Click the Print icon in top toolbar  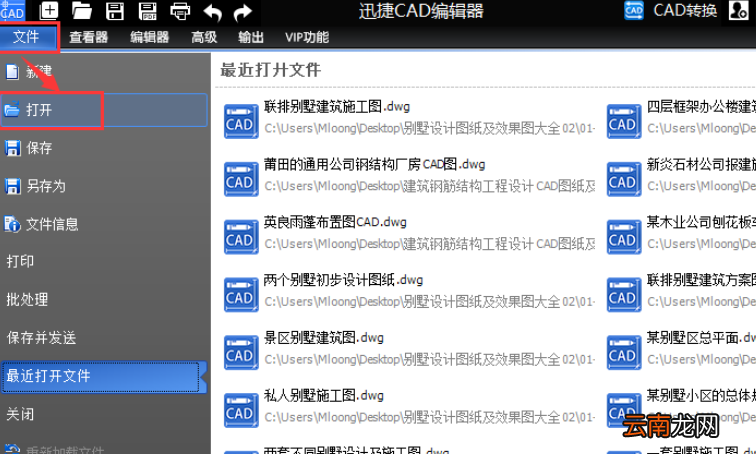(180, 11)
